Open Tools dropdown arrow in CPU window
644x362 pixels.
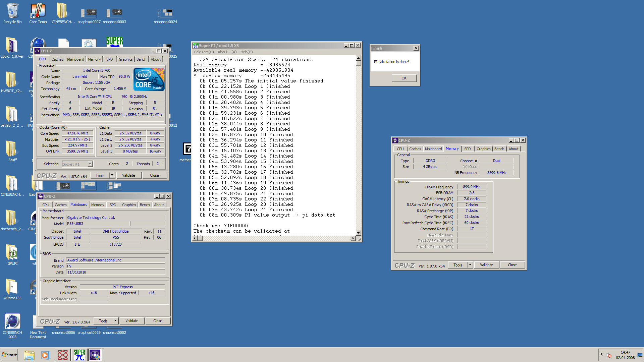[112, 175]
